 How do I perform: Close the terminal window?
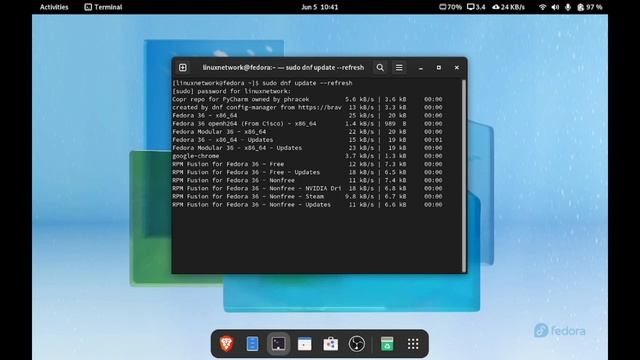coord(457,68)
